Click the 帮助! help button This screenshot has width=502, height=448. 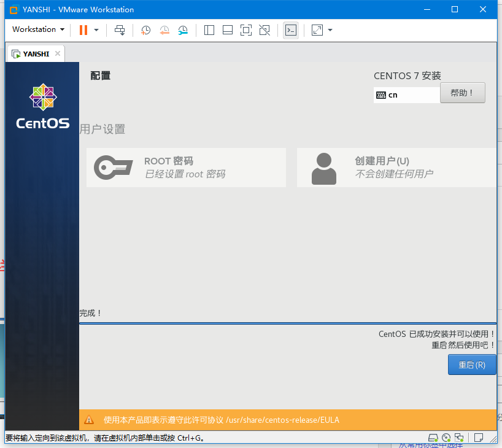[462, 93]
